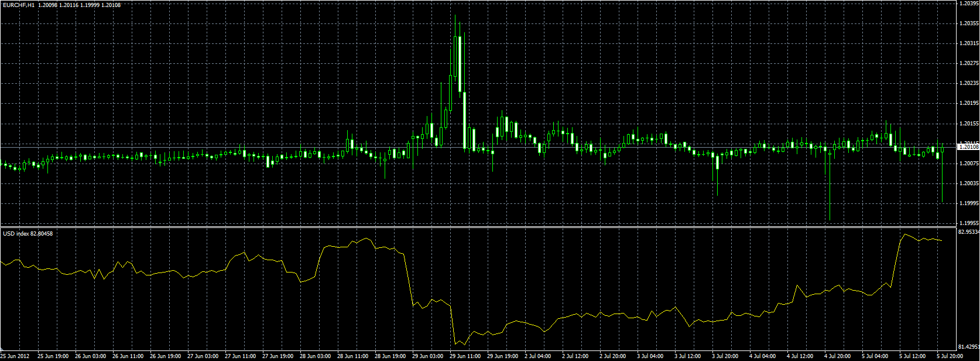Click the '25 Jun 2012' time axis label
The width and height of the screenshot is (980, 361).
coord(15,356)
